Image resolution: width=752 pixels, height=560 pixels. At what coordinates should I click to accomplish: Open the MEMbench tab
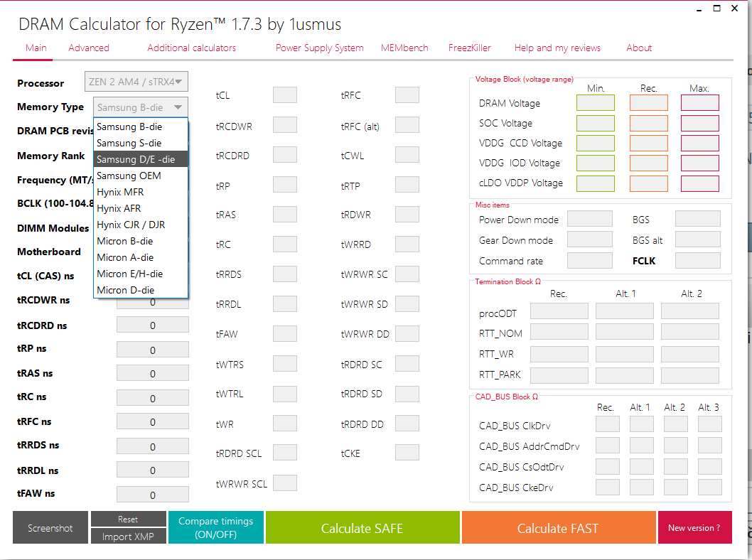click(x=404, y=48)
